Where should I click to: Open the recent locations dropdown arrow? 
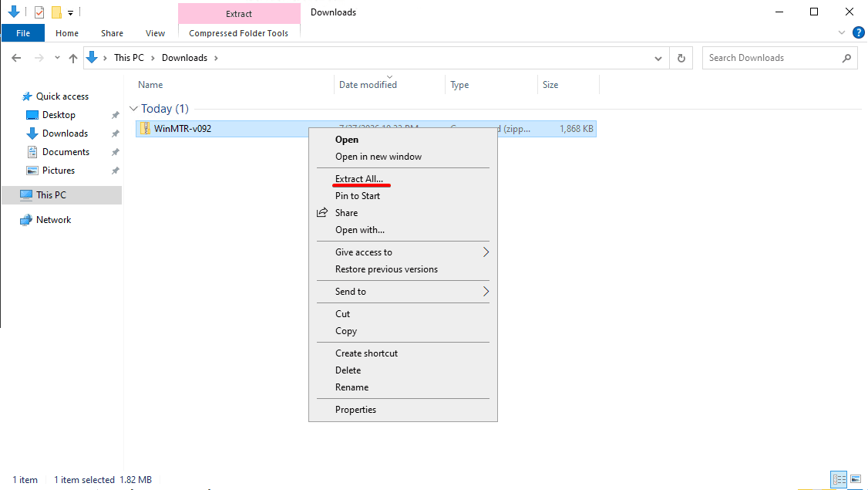(57, 58)
